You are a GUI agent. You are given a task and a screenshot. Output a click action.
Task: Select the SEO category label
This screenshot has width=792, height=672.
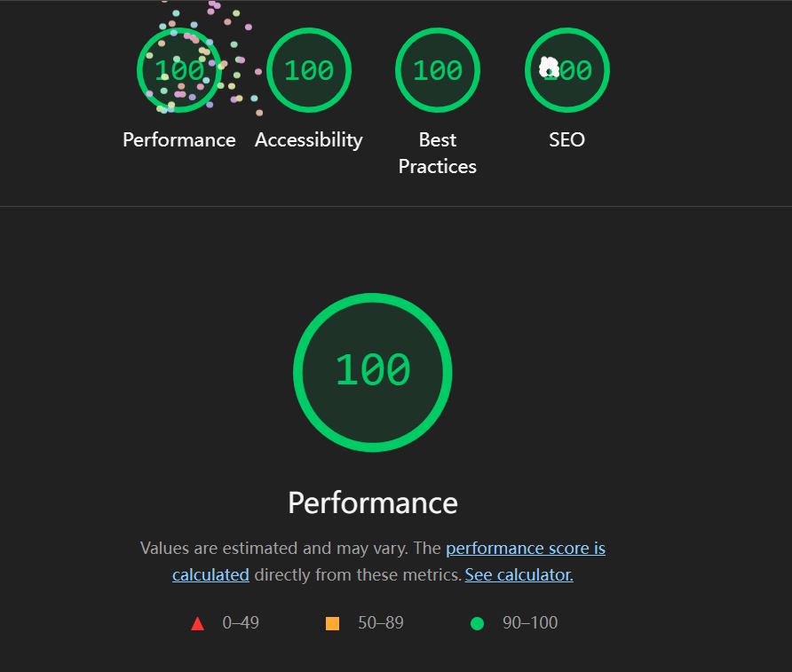(567, 140)
